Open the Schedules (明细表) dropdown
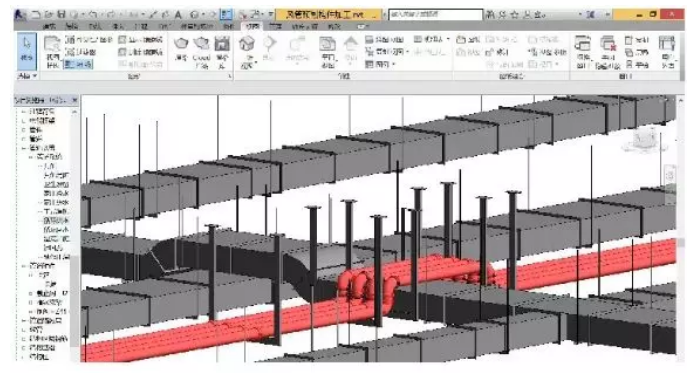The height and width of the screenshot is (373, 695). coord(432,39)
